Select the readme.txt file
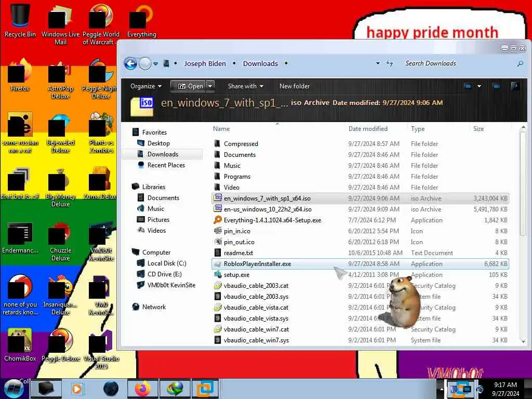 360,253
